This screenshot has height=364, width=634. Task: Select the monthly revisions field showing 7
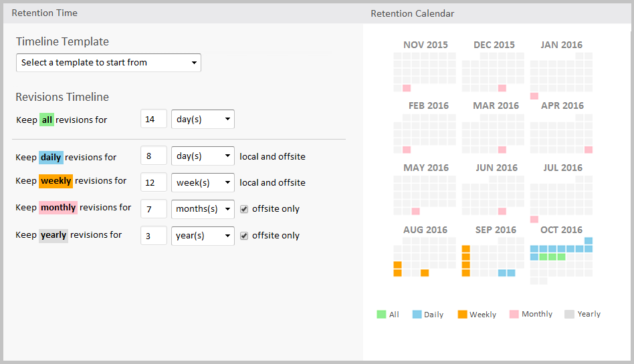pos(154,209)
